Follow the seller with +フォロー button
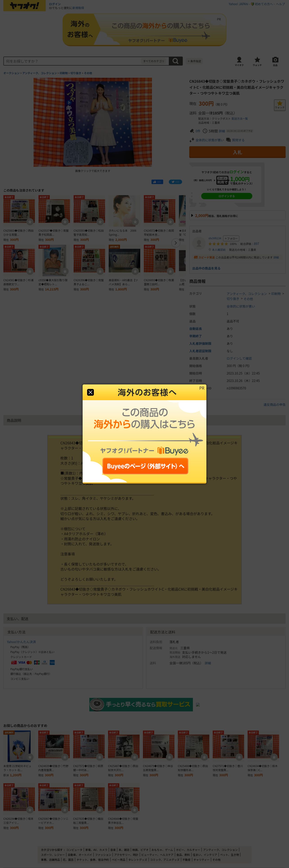Image resolution: width=289 pixels, height=868 pixels. pos(231,238)
